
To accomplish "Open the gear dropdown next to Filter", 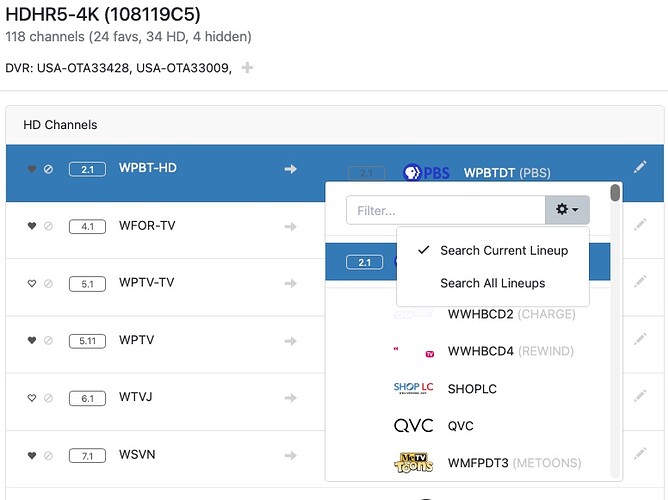I will [x=567, y=210].
